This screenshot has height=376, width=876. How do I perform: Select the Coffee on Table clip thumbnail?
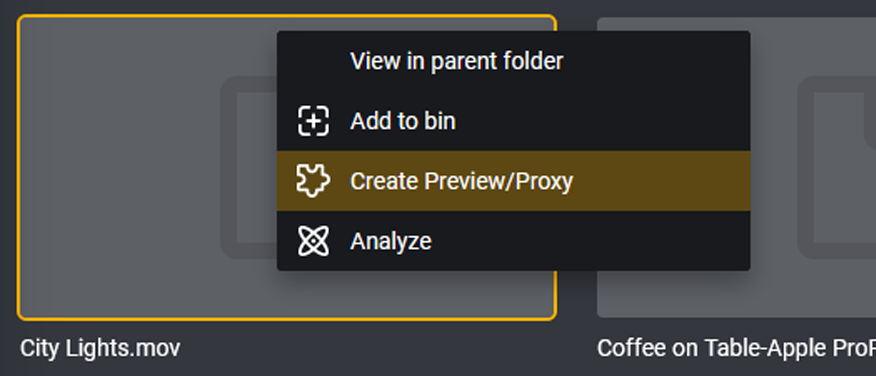736,168
